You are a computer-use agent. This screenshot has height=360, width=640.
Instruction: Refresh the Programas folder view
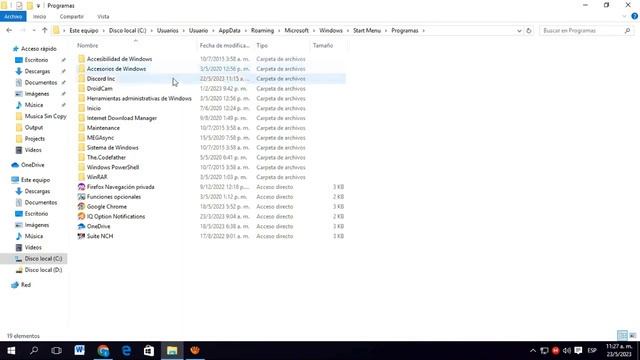coord(529,31)
